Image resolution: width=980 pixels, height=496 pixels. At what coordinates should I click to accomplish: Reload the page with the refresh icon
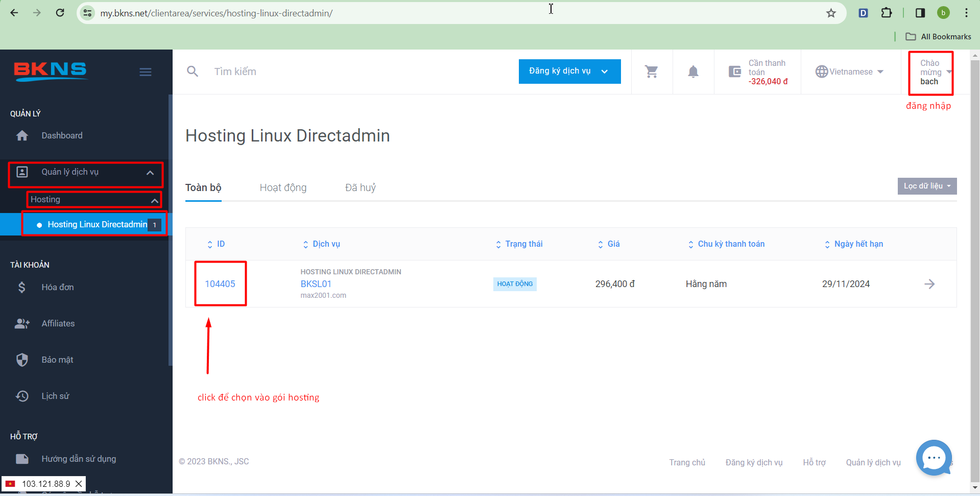click(60, 13)
